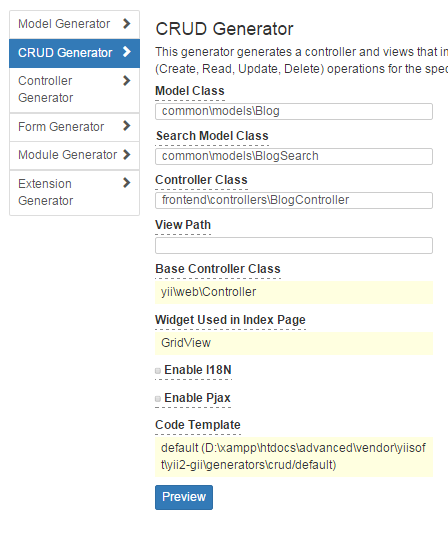Click the chevron icon beside Module Generator

click(x=127, y=155)
